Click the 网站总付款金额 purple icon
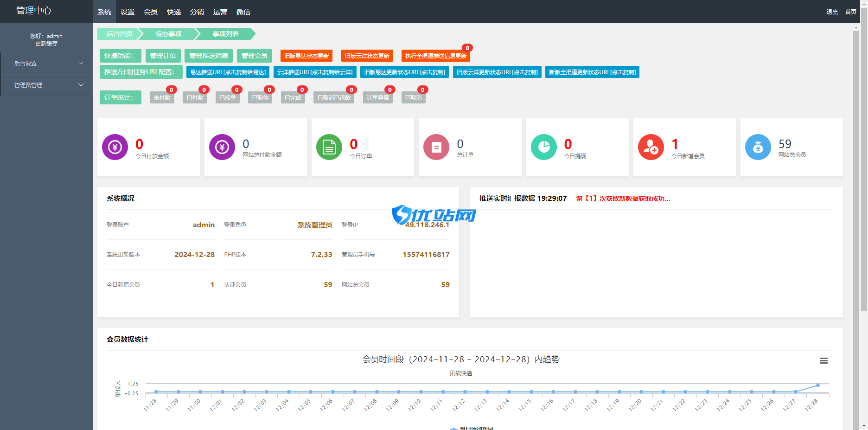 222,147
